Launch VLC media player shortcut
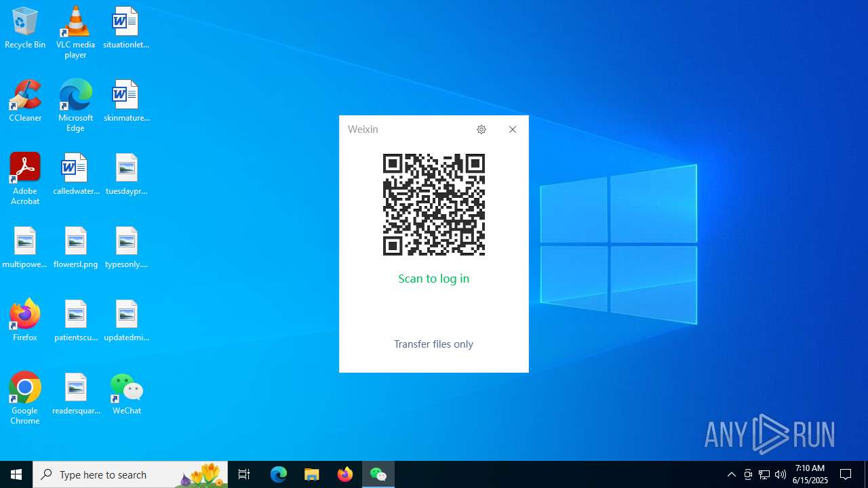This screenshot has height=488, width=868. coord(75,32)
